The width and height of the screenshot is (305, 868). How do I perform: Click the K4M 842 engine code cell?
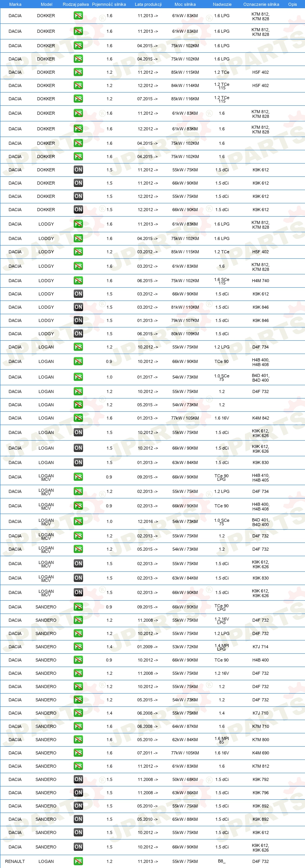[261, 418]
